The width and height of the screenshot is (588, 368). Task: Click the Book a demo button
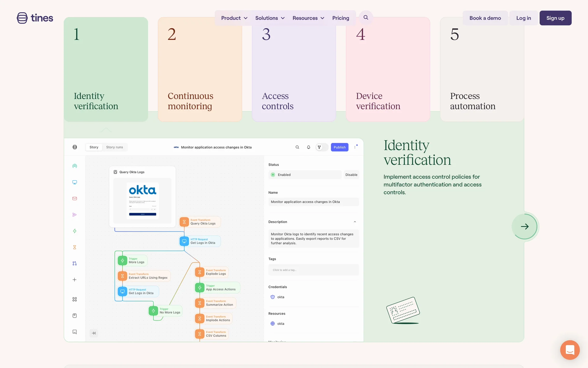(485, 18)
